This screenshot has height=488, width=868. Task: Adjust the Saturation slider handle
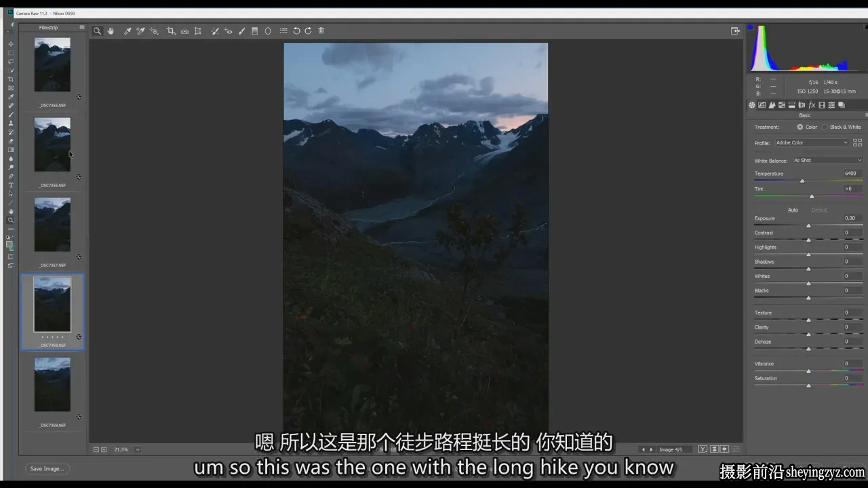tap(808, 386)
